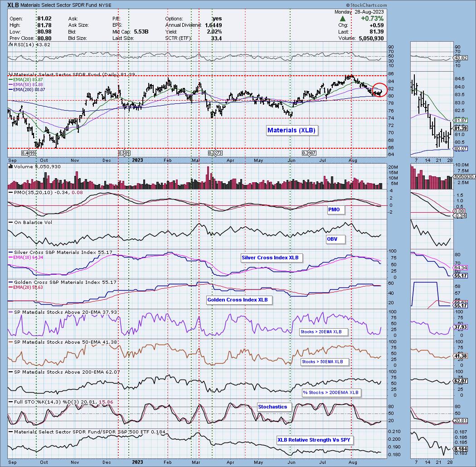Click the Annual Dividend value 1.6449
Screen dimensions: 476x467
(x=214, y=25)
